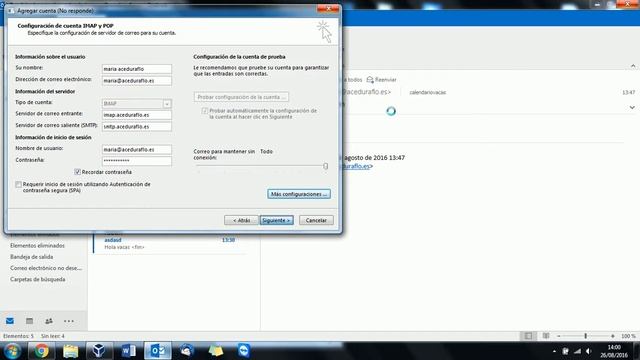Open VirtualBox cube icon in taskbar
This screenshot has width=640, height=360.
98,351
